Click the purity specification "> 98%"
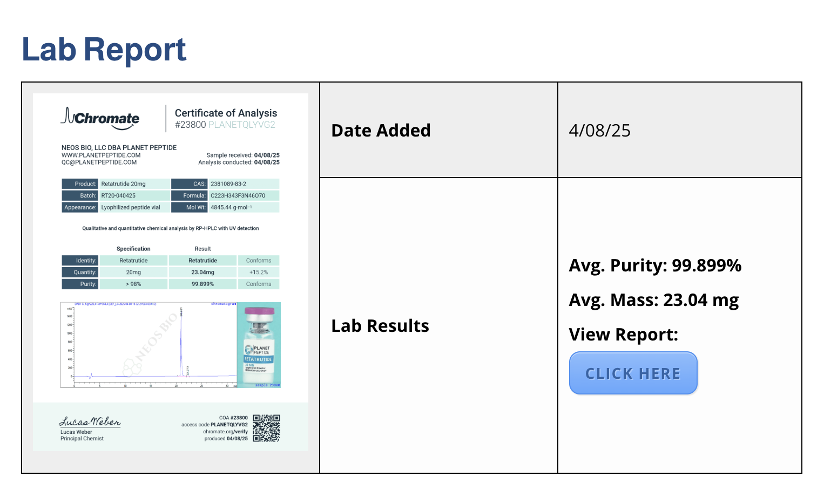This screenshot has height=504, width=824. pos(133,284)
